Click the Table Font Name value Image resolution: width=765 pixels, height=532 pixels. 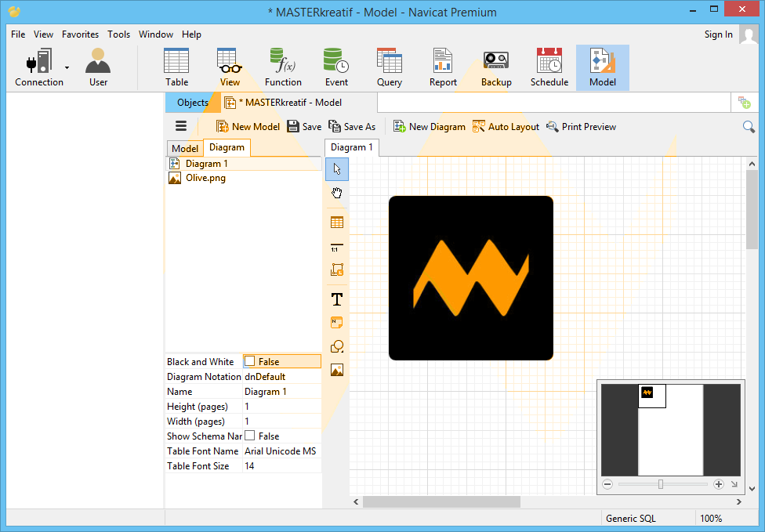(x=282, y=451)
